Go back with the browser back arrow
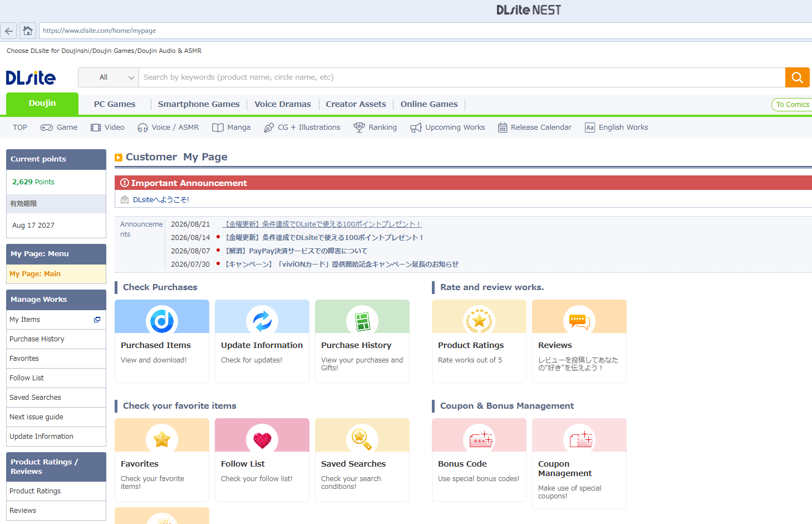The height and width of the screenshot is (524, 812). point(8,31)
